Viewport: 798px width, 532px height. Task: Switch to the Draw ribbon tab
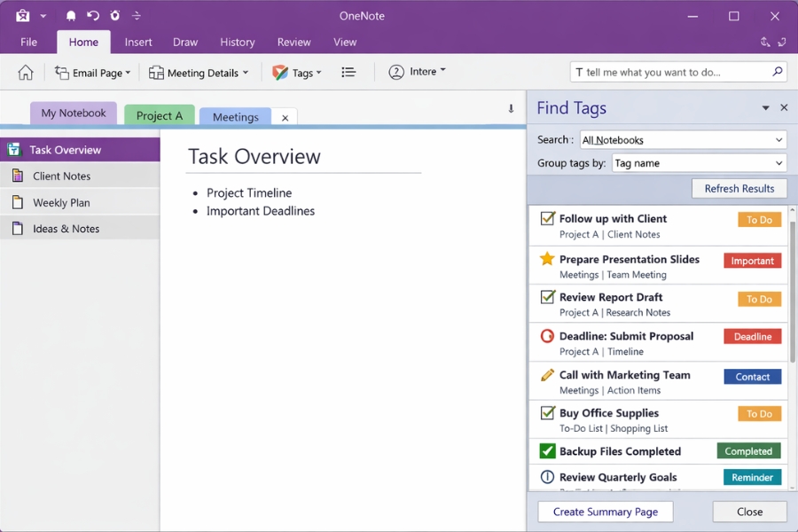(185, 41)
